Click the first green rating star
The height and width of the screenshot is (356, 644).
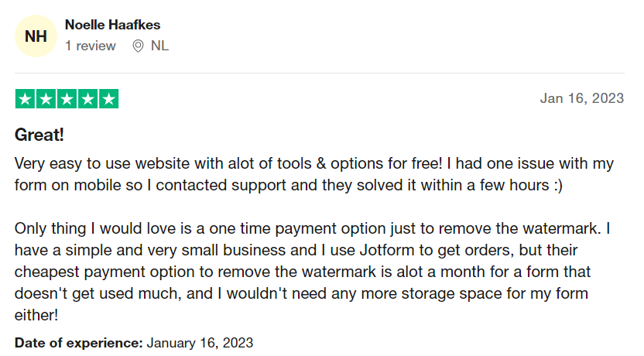click(x=24, y=99)
